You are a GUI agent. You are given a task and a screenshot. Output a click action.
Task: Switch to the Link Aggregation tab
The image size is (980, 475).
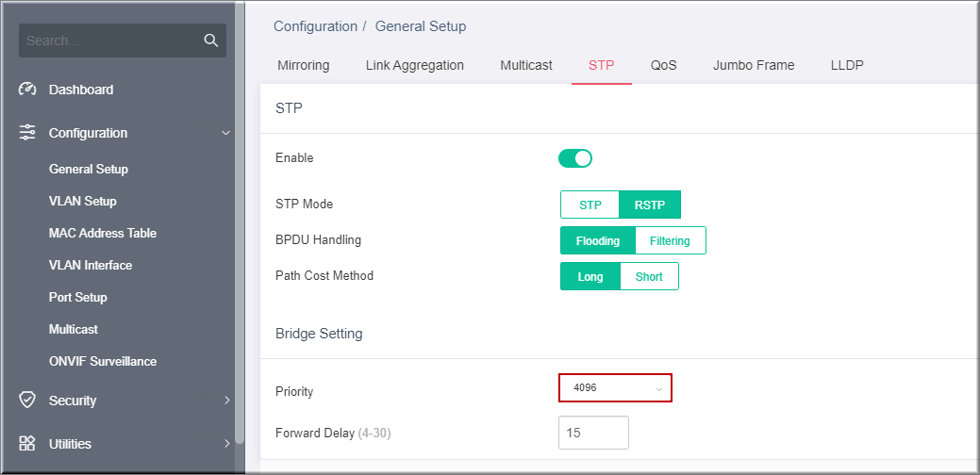414,65
